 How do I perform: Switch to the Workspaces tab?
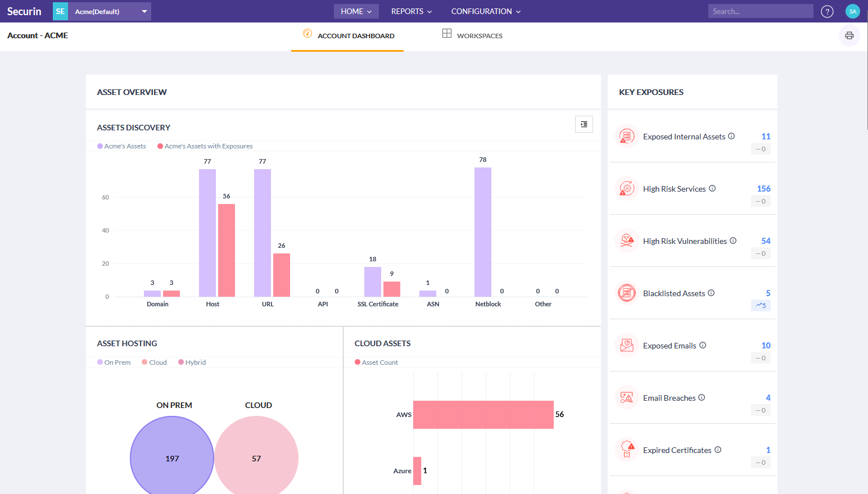[x=473, y=36]
